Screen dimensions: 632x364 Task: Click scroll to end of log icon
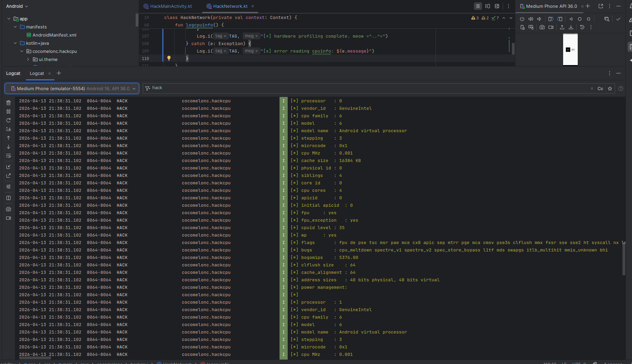(x=8, y=129)
